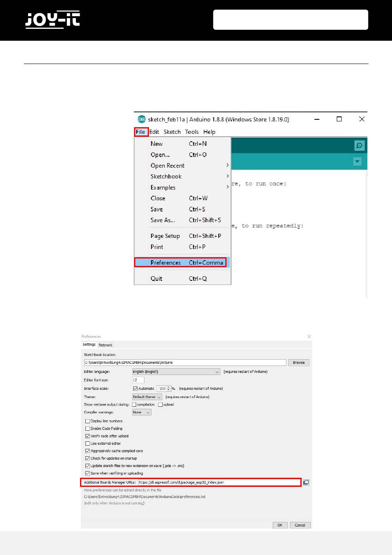Open the Edit menu
392x555 pixels.
(154, 132)
